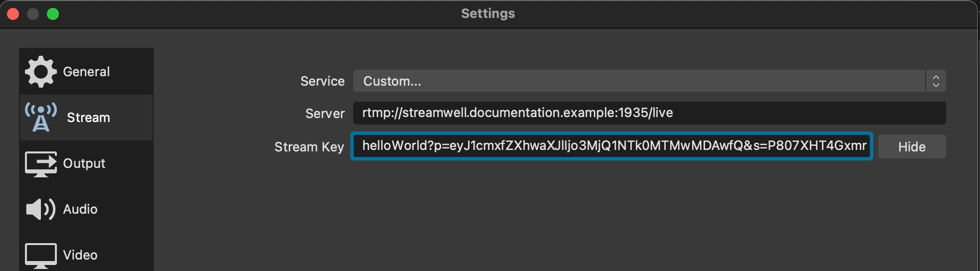980x271 pixels.
Task: Open the Service dropdown showing Custom...
Action: point(639,81)
